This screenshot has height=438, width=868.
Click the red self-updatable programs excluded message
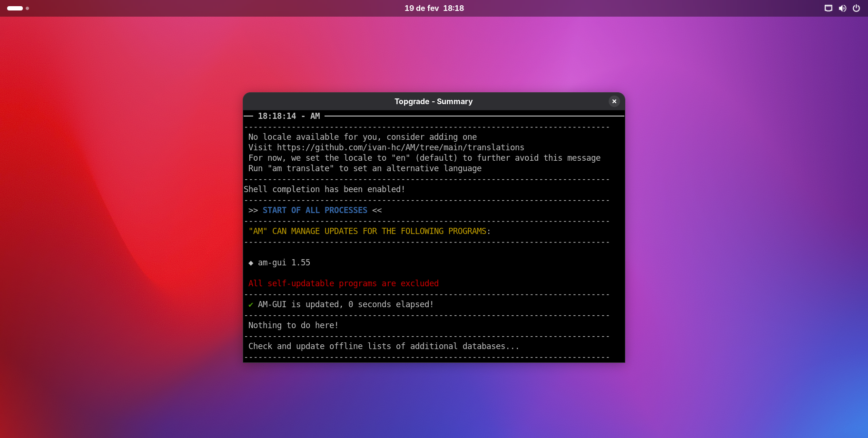[343, 283]
